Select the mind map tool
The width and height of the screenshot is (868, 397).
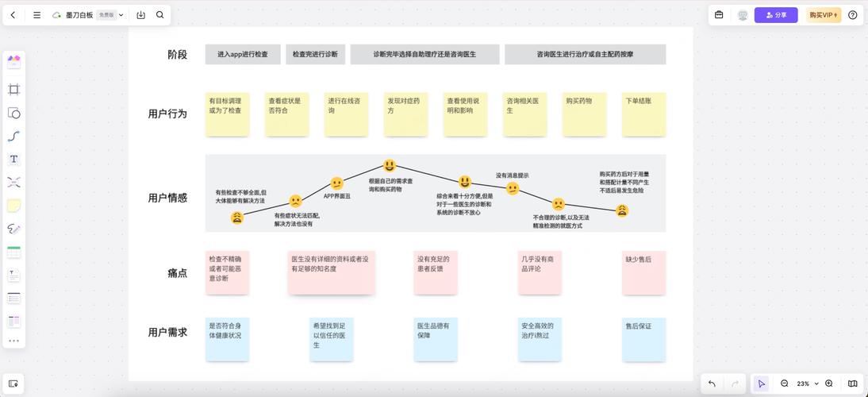(x=13, y=182)
